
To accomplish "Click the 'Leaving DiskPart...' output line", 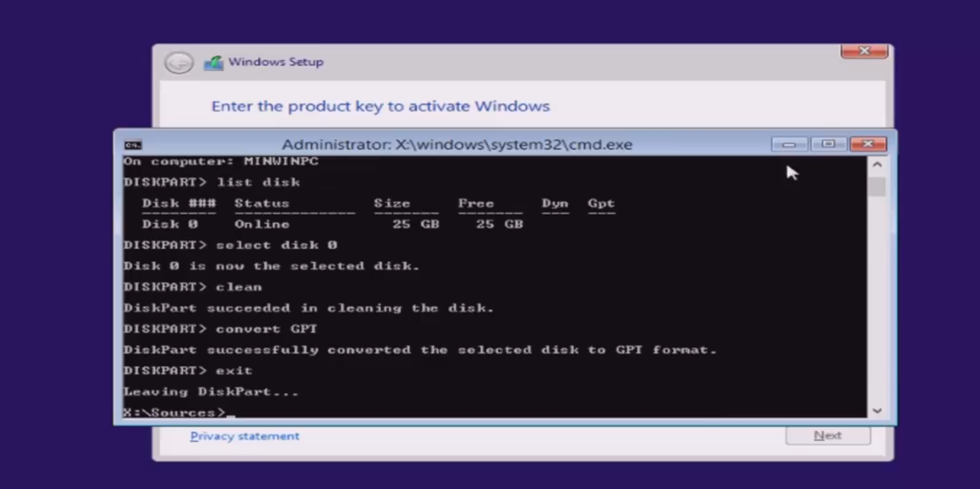I will coord(211,391).
